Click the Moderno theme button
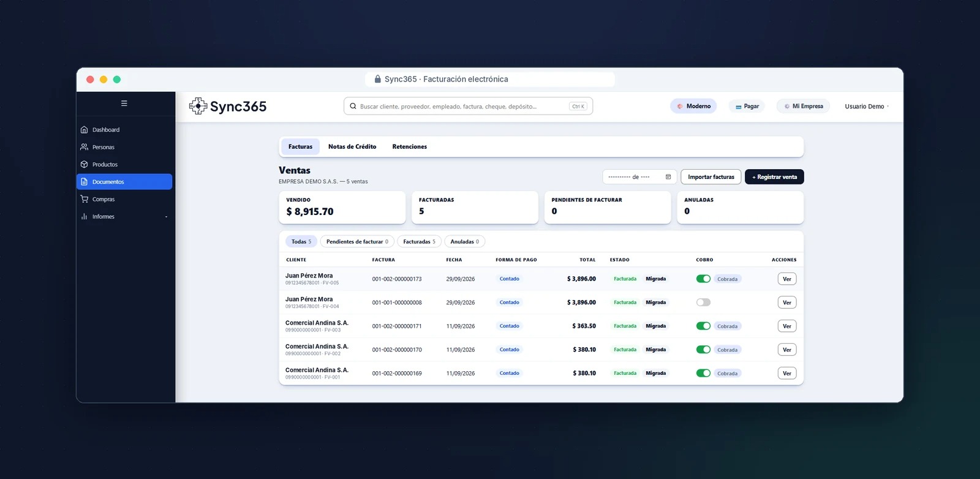This screenshot has height=479, width=980. pyautogui.click(x=693, y=106)
